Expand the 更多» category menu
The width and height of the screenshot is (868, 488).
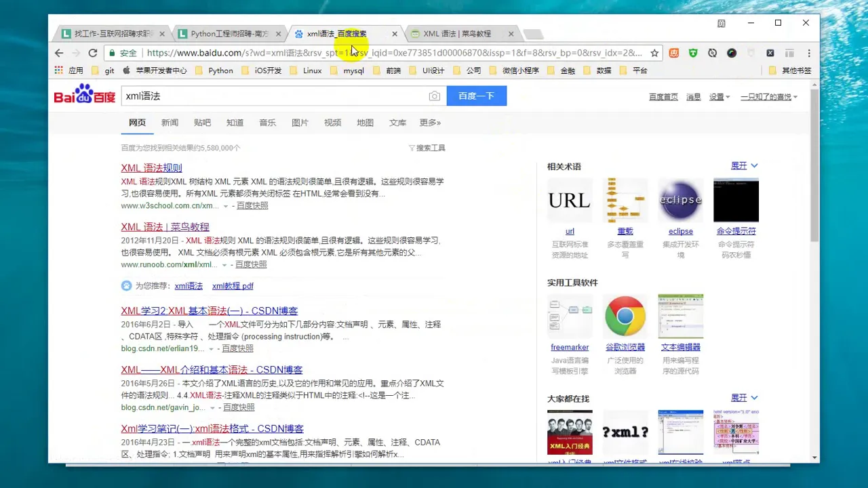point(430,123)
